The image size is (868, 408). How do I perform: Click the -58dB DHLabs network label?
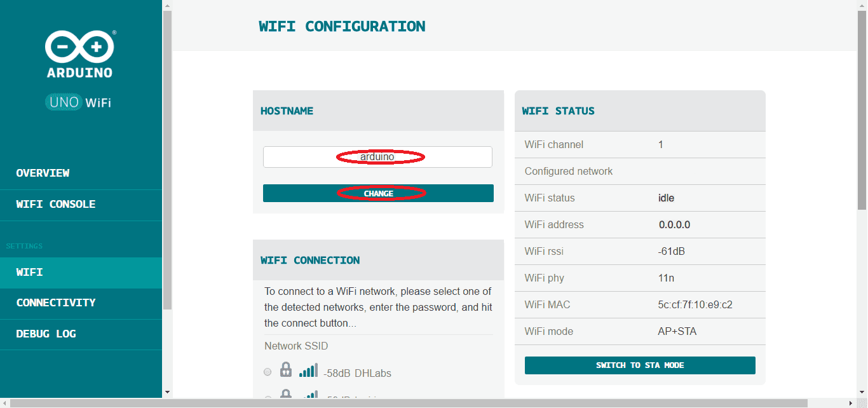pyautogui.click(x=357, y=373)
